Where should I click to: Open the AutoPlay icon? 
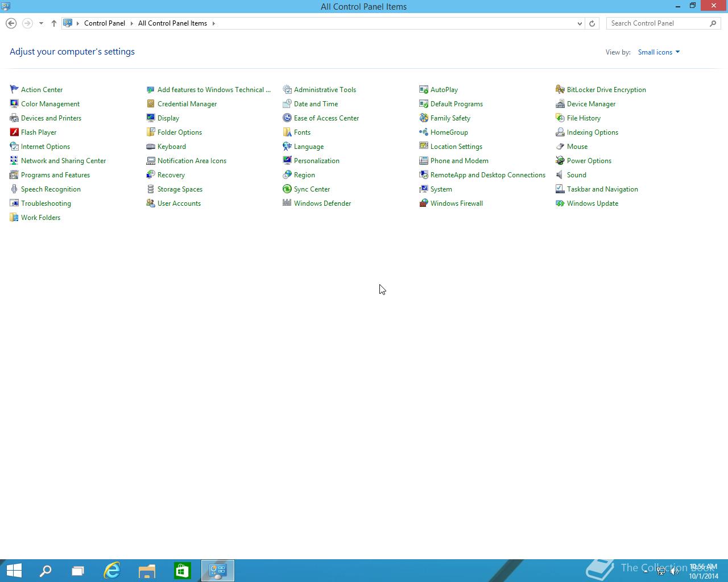click(424, 89)
